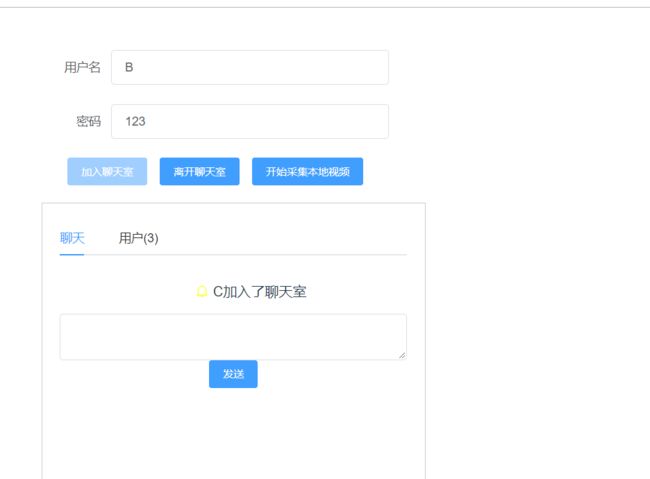Click the 加入聊天室 button
The image size is (650, 479).
[107, 171]
